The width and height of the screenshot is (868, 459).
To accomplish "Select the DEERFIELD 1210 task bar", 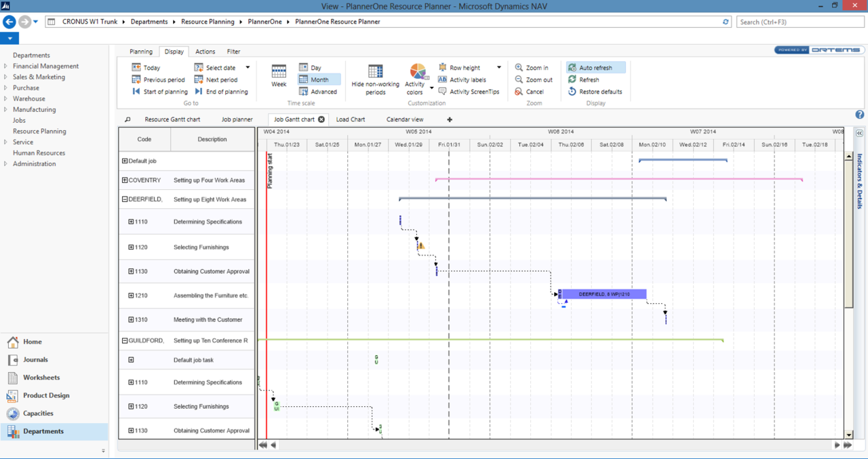I will [604, 294].
